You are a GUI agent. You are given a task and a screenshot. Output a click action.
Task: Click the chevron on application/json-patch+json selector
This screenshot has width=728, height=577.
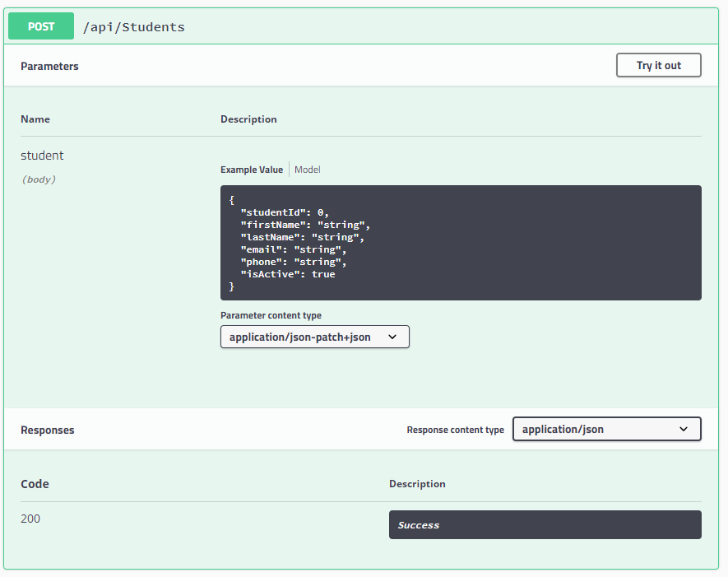(x=393, y=337)
